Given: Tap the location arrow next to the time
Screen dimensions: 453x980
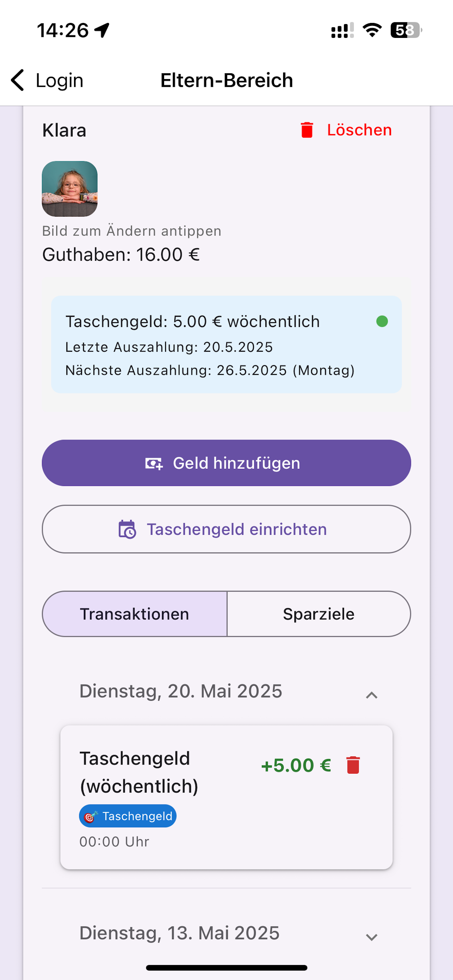Looking at the screenshot, I should [102, 30].
